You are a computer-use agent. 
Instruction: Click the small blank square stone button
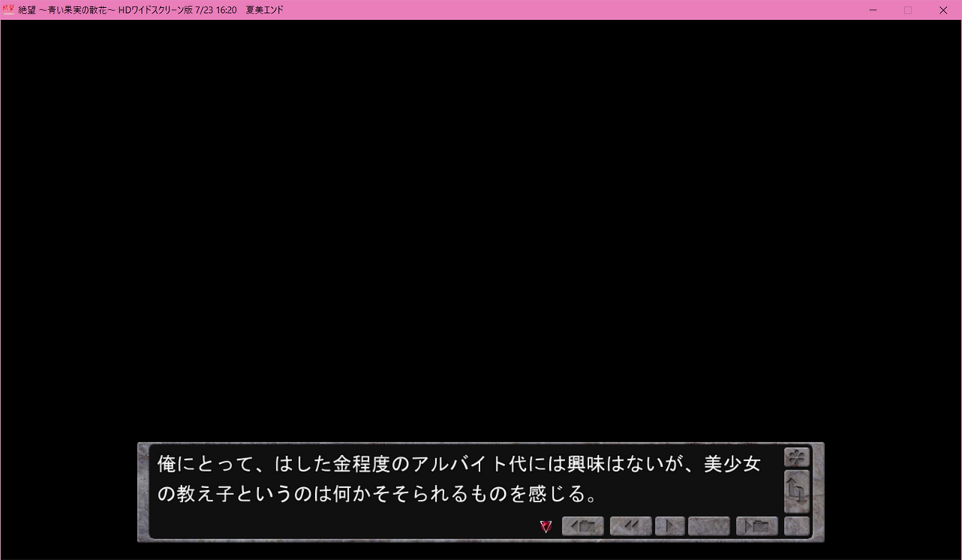pyautogui.click(x=796, y=526)
